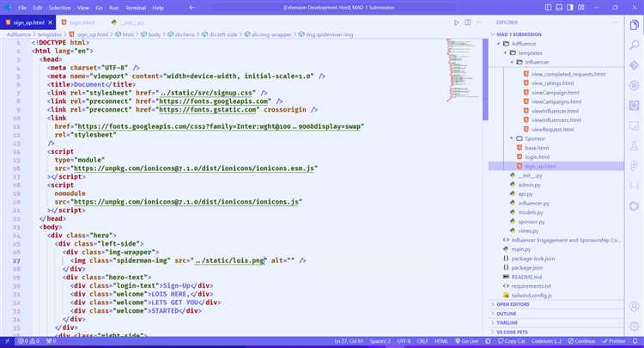Toggle Panel layout icon
The width and height of the screenshot is (644, 348).
tap(559, 8)
